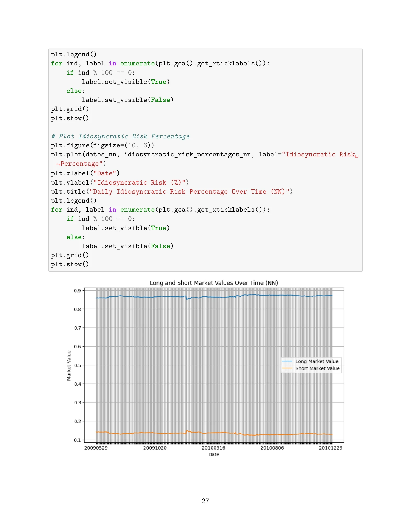
Task: Click the plt.title line with 'Daily Idiosyncratic Risk'
Action: click(172, 192)
